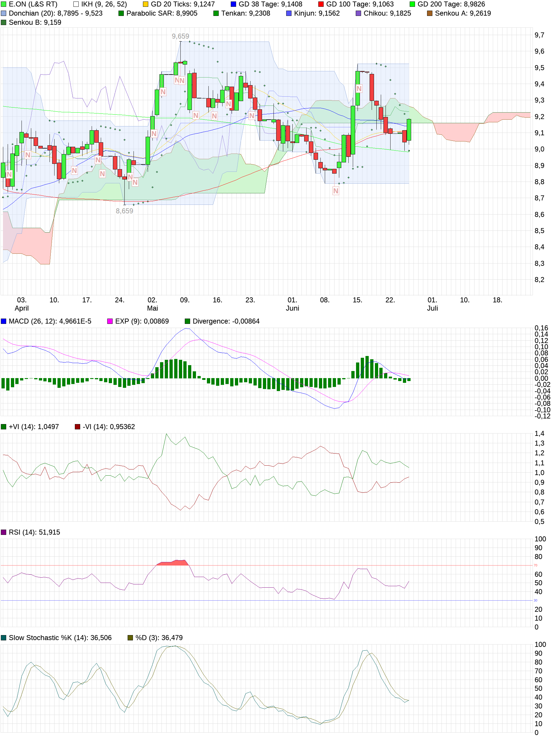This screenshot has height=740, width=560.
Task: Click the '01. Juni' date axis label
Action: coord(293,304)
